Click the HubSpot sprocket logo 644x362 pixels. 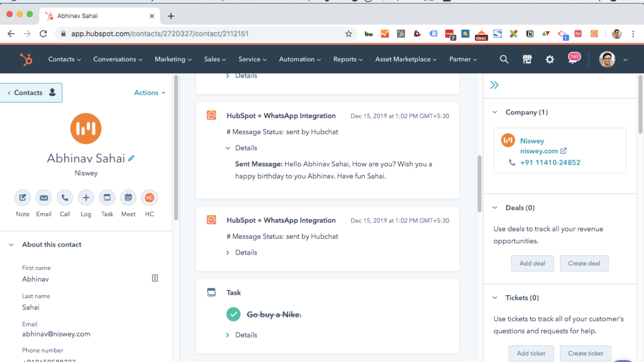coord(26,59)
